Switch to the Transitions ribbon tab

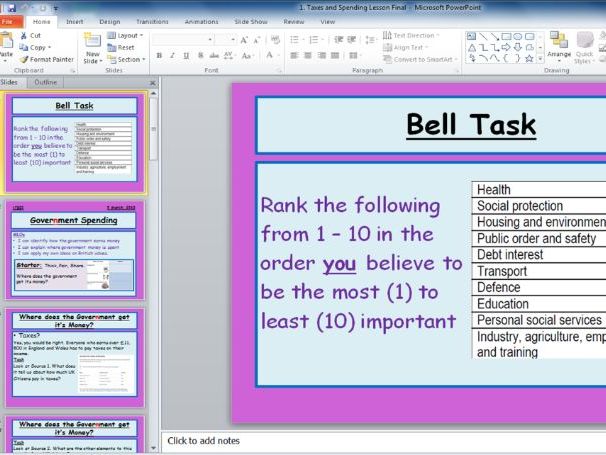pyautogui.click(x=152, y=21)
